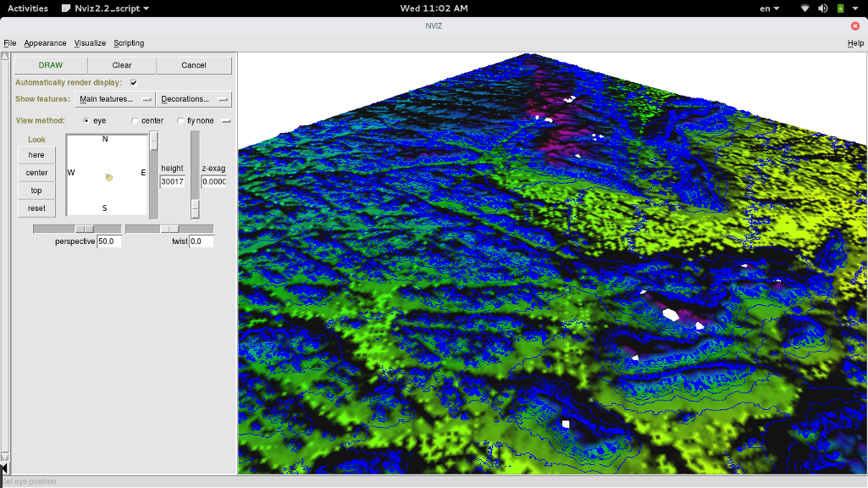Image resolution: width=868 pixels, height=488 pixels.
Task: Click the perspective slider handle
Action: pyautogui.click(x=85, y=230)
